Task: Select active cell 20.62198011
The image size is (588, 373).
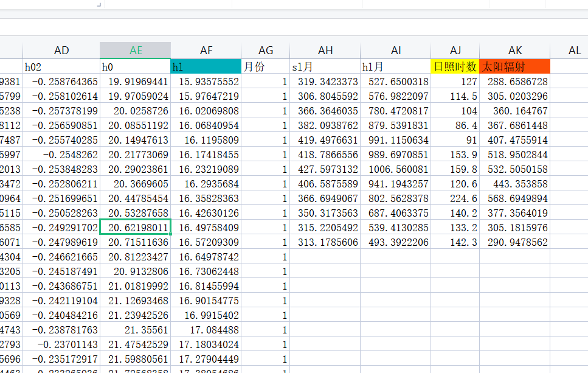Action: (x=136, y=228)
